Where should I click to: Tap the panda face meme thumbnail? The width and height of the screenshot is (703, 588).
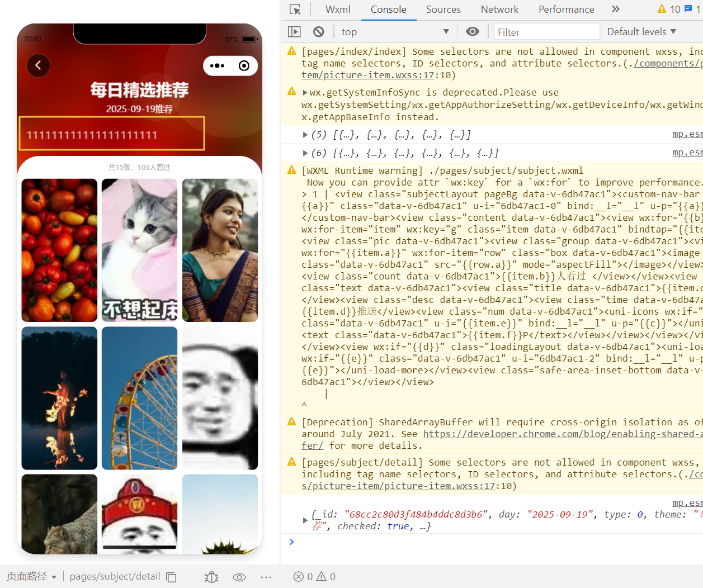point(220,398)
